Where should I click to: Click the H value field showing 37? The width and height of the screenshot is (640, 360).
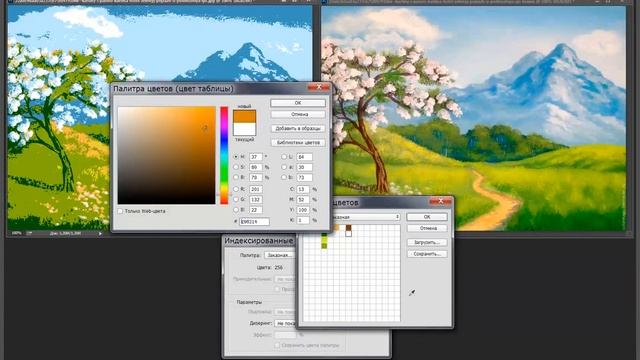[256, 157]
